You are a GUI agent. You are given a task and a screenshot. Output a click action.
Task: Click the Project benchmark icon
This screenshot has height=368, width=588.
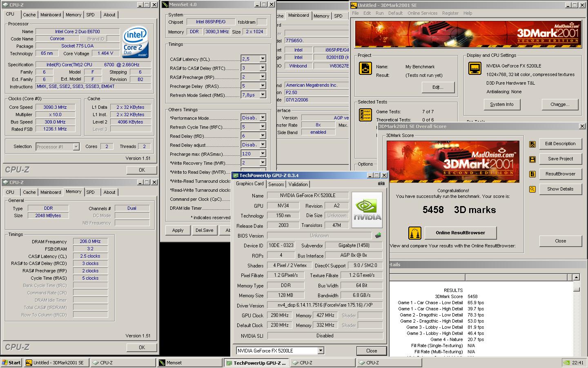pos(365,68)
